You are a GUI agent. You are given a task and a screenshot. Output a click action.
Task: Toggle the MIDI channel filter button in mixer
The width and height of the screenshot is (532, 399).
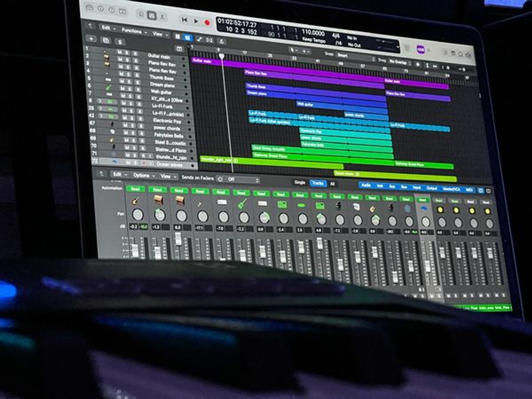[469, 190]
